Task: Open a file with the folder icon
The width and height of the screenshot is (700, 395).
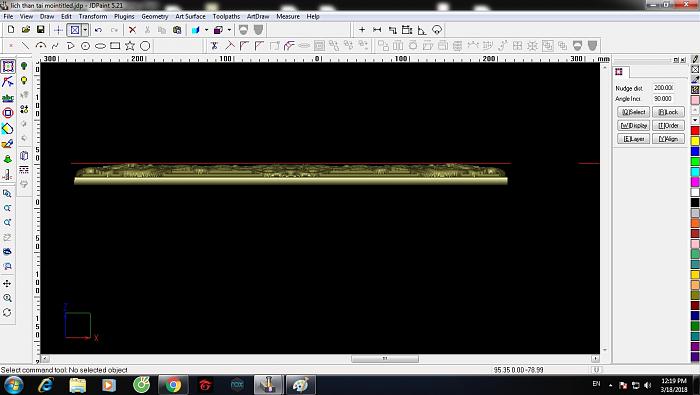Action: pyautogui.click(x=26, y=30)
